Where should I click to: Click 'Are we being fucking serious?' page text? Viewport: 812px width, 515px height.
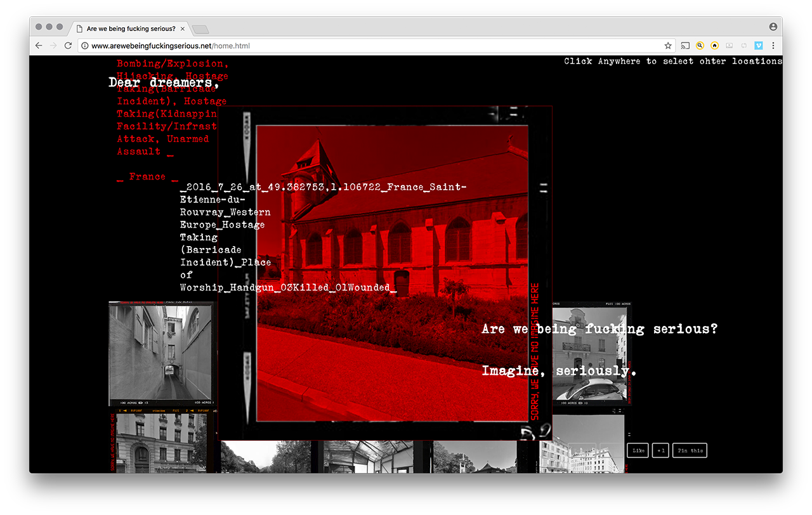tap(599, 329)
